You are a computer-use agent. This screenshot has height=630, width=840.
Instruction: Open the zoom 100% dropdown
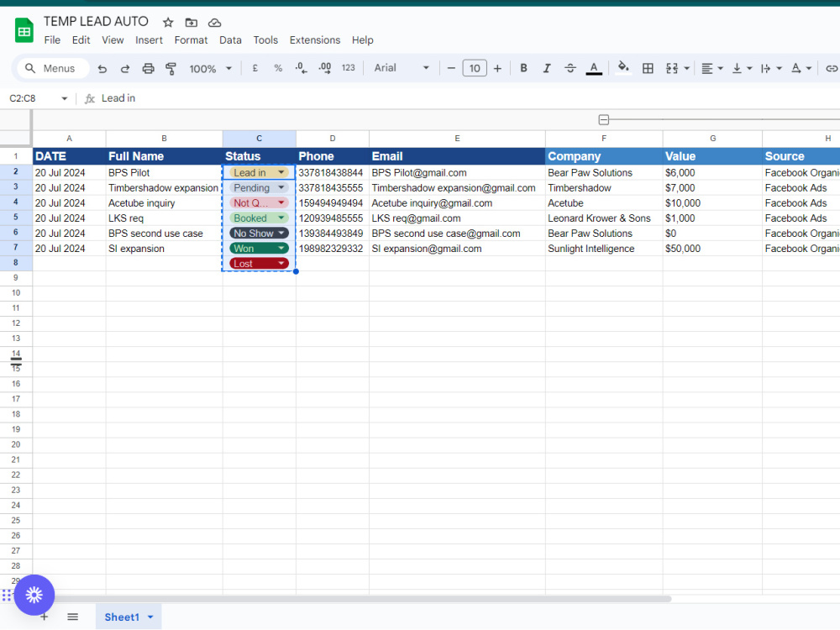coord(211,69)
